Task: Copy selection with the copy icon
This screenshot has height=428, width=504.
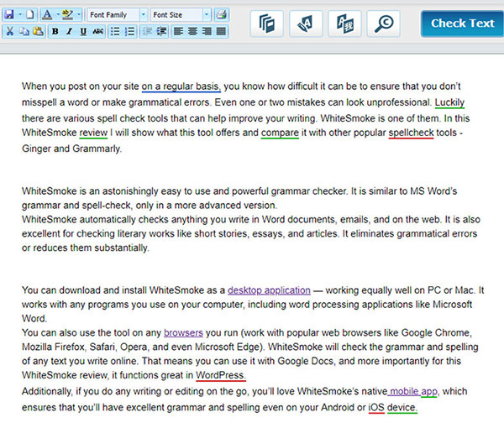Action: pos(24,31)
